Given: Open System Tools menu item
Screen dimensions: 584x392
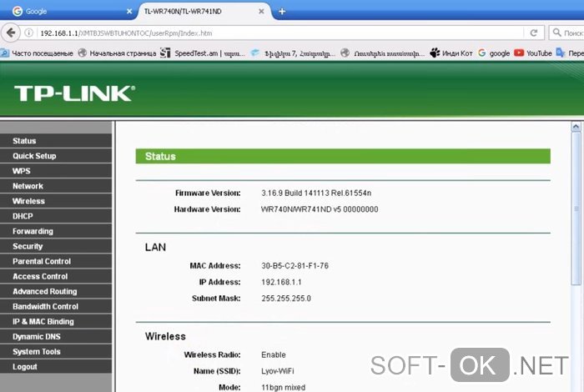Looking at the screenshot, I should (x=56, y=351).
